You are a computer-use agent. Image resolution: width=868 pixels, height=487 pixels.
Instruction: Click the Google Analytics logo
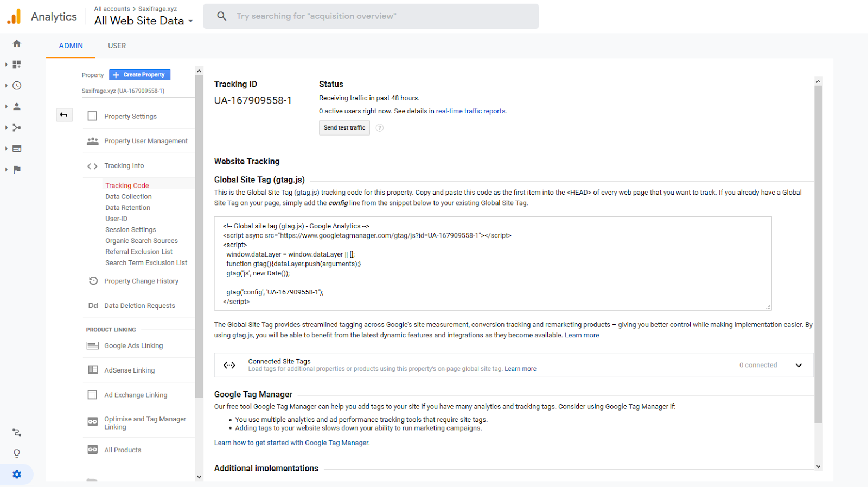click(14, 16)
